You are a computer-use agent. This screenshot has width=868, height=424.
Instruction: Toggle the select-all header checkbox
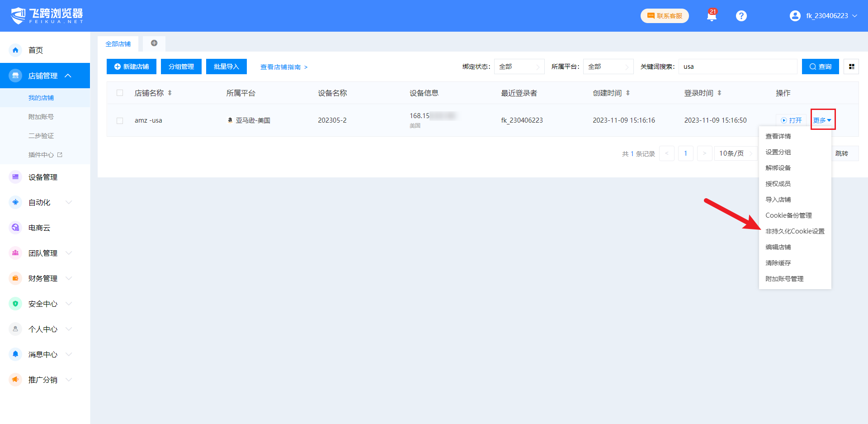(120, 93)
